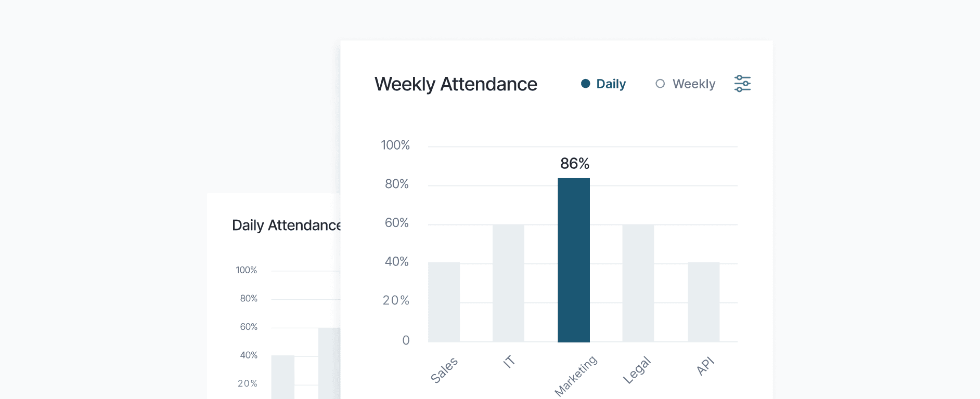Select the Legal department bar
Screen dimensions: 980x399
(639, 283)
